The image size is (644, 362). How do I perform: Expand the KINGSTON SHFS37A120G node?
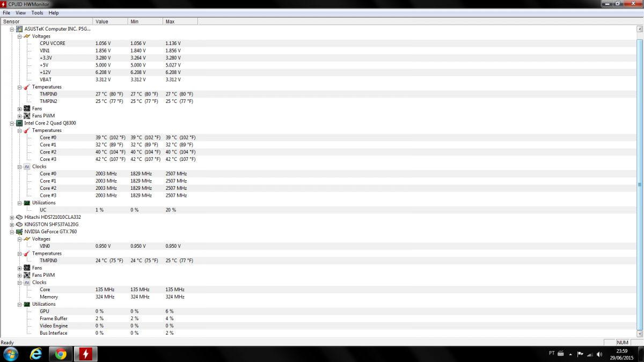pos(12,224)
